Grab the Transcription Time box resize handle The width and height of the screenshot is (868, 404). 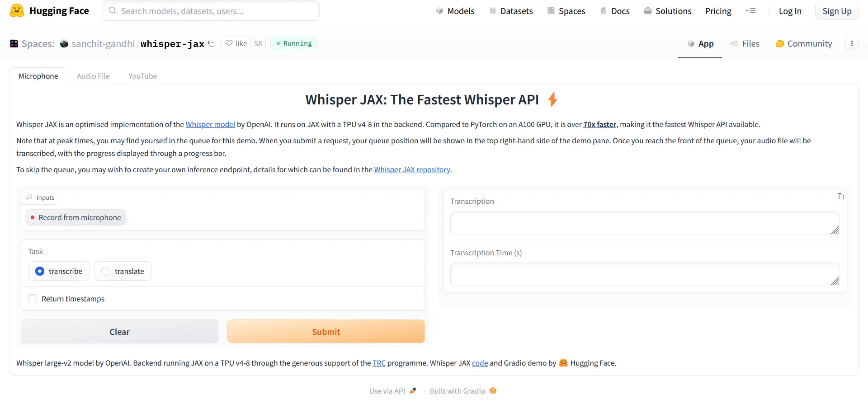[835, 281]
